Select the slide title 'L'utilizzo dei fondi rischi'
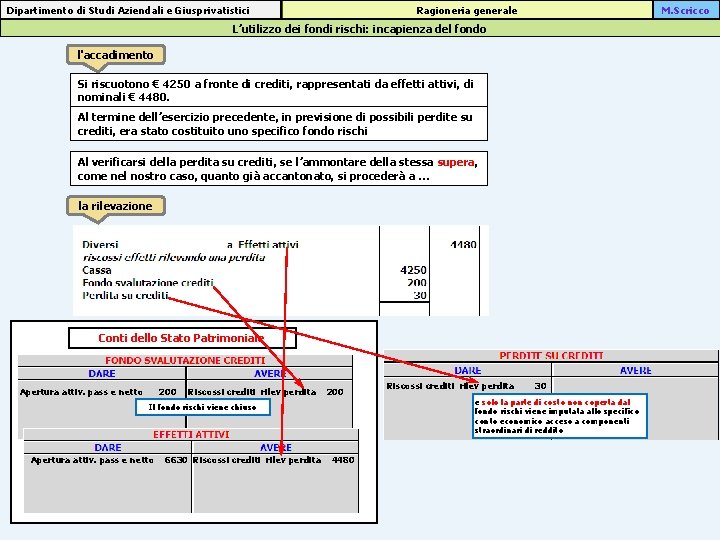 359,28
